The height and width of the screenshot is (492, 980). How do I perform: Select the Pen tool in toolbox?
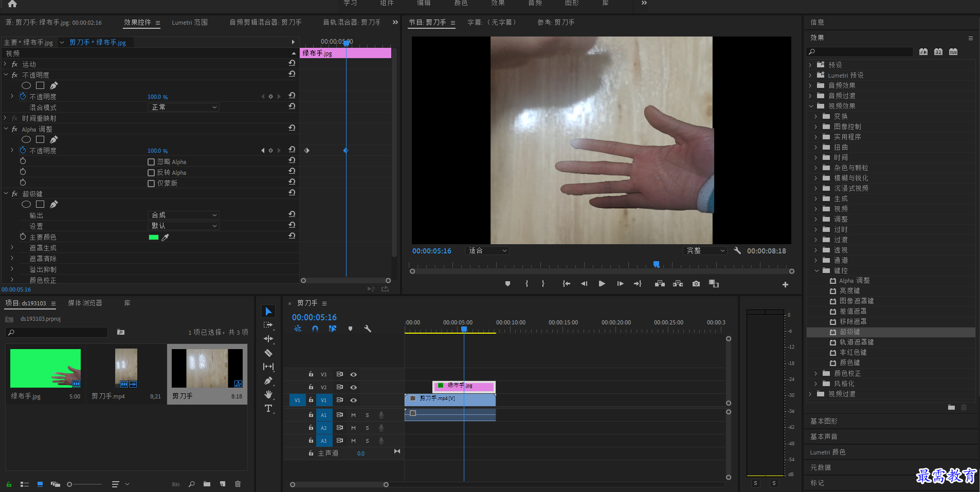pos(268,380)
